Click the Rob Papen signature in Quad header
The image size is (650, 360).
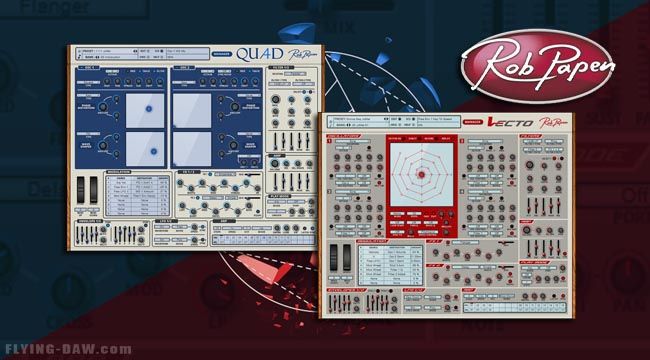point(303,54)
